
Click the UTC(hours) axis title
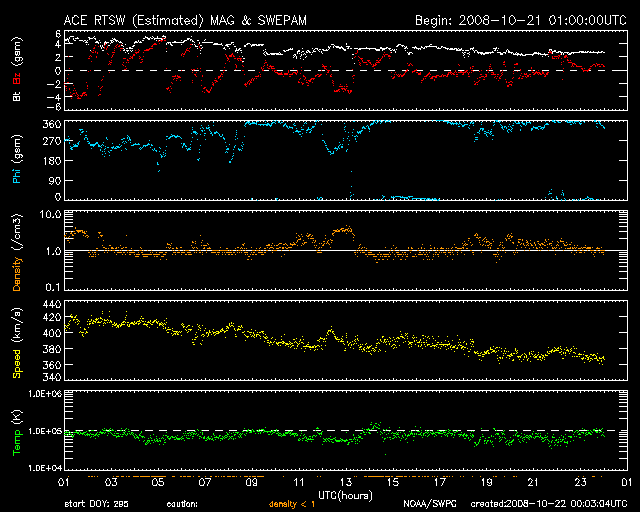click(345, 494)
